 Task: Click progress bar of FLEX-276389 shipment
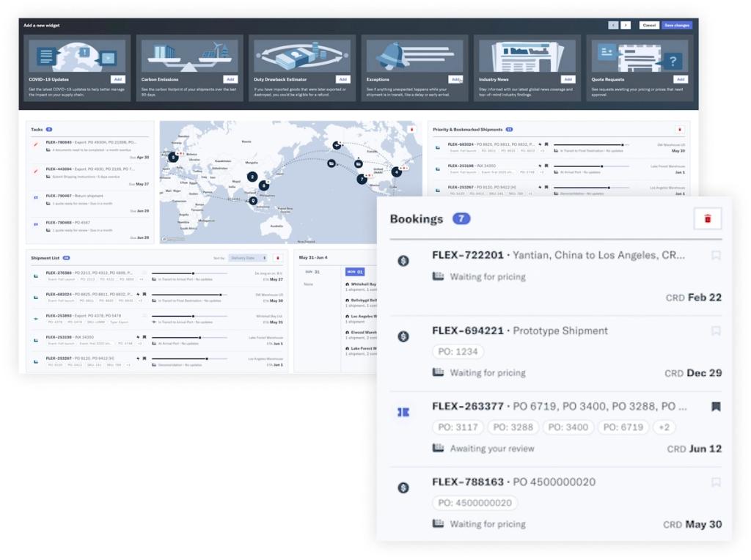coord(189,273)
